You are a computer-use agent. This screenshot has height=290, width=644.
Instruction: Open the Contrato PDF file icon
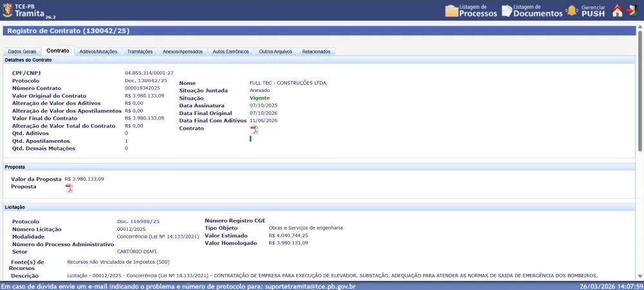254,129
